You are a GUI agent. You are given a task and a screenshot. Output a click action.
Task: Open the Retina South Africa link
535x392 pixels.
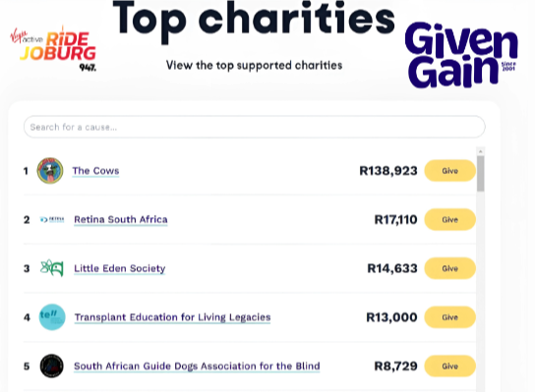click(x=121, y=219)
